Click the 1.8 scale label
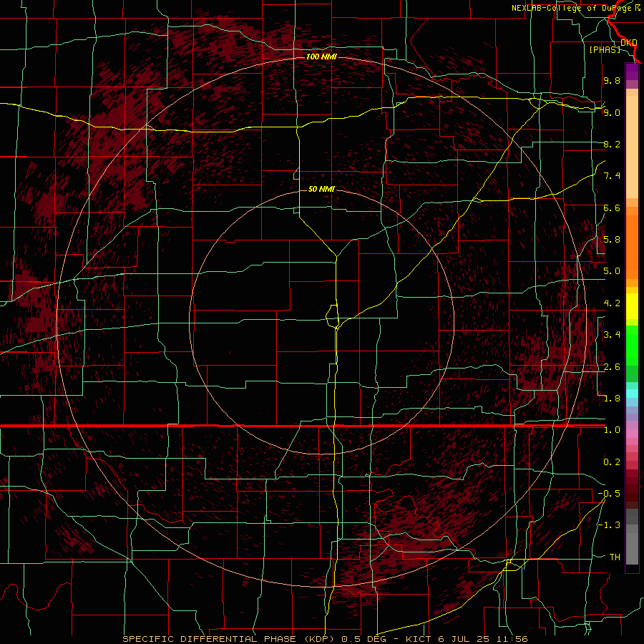Screen dimensions: 644x644 coord(612,399)
